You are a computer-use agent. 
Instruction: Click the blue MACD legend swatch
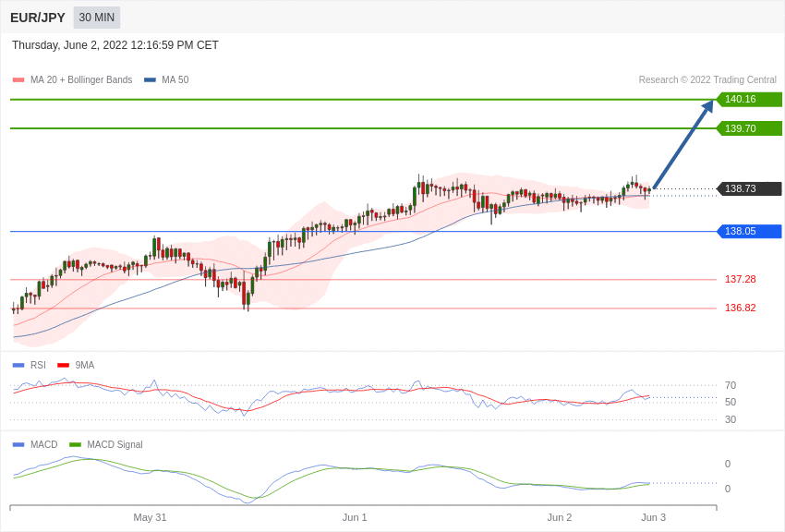18,445
